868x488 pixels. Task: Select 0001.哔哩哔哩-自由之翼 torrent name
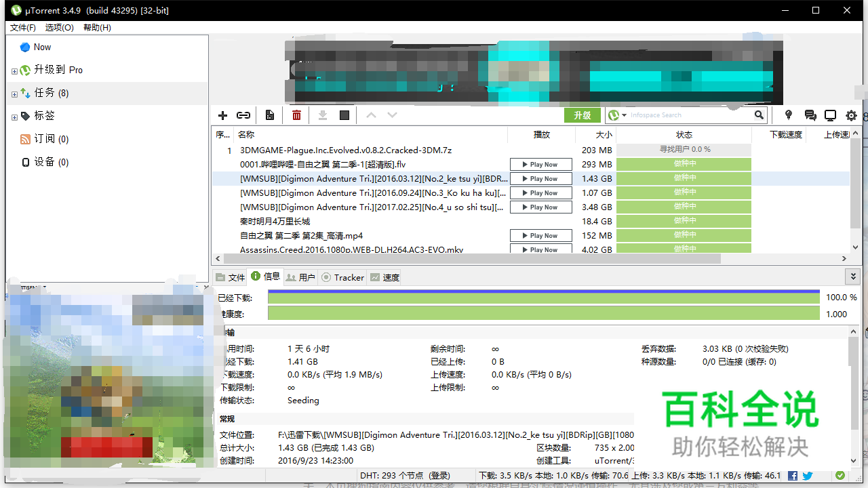323,165
